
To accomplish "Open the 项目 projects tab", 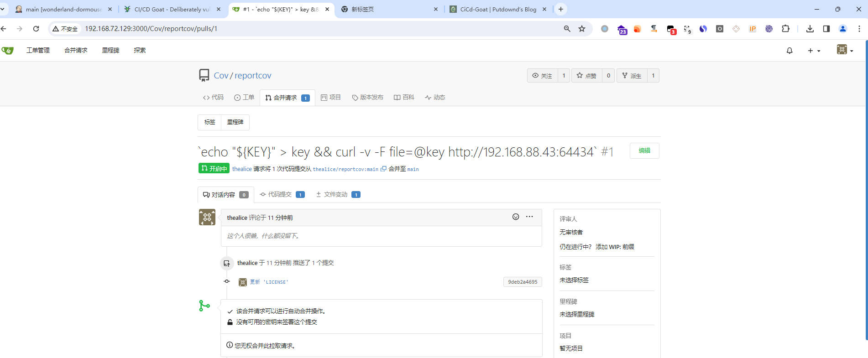I will tap(331, 98).
